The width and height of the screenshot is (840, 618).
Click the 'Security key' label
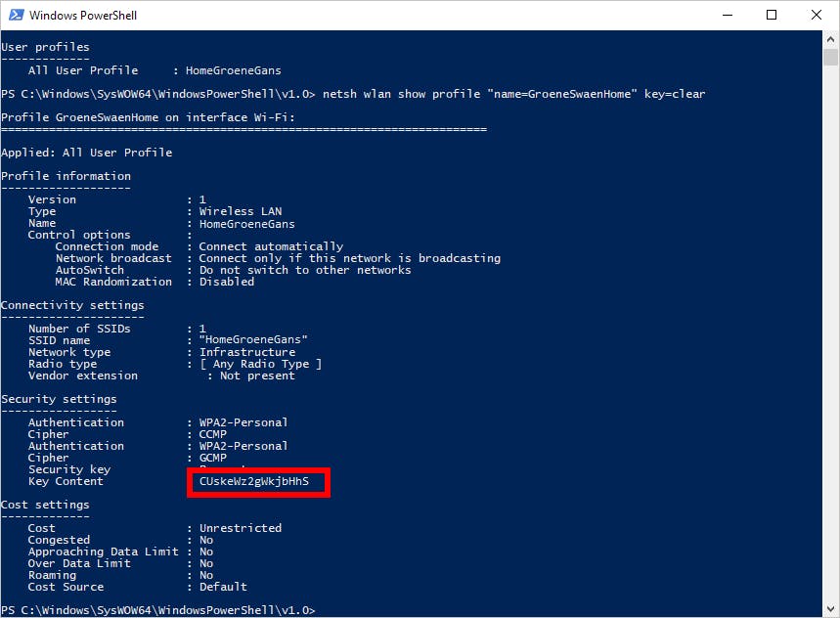69,469
